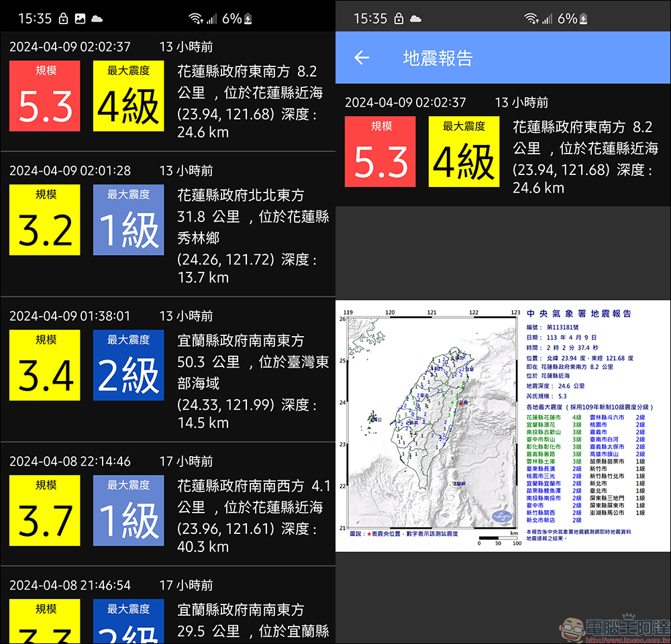
Task: Tap the 1級 intensity box for 22:14:46 quake
Action: click(x=128, y=511)
